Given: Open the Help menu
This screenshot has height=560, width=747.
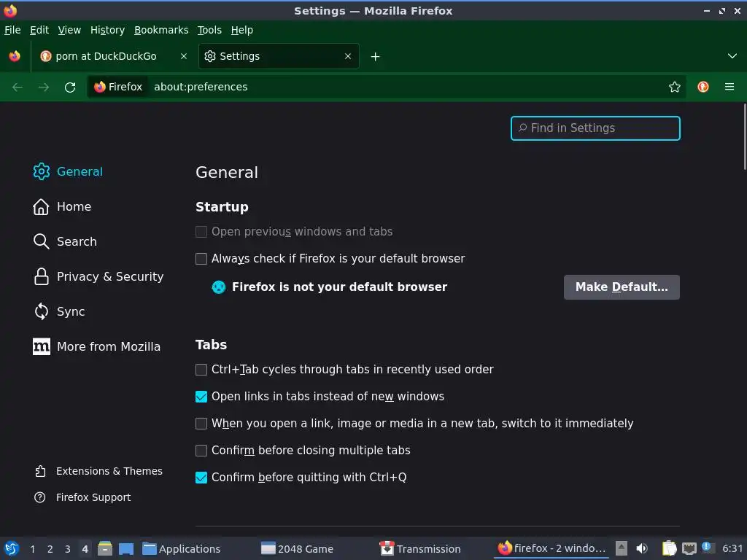Looking at the screenshot, I should coord(242,30).
